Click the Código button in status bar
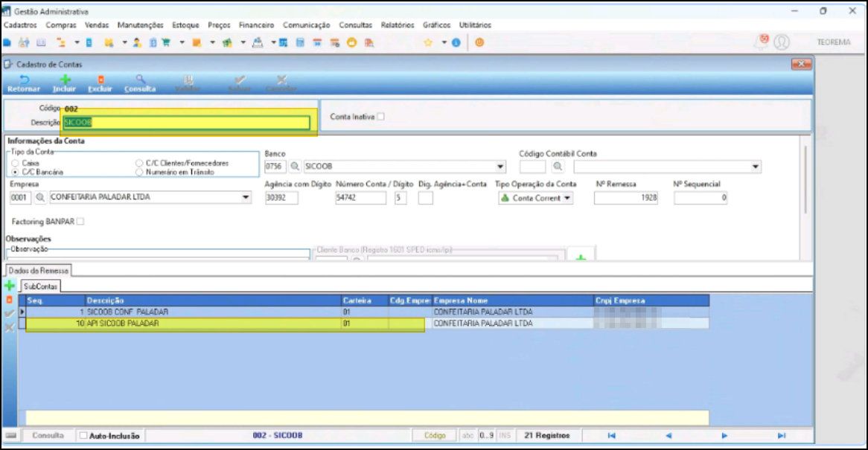Image resolution: width=868 pixels, height=450 pixels. [x=435, y=436]
